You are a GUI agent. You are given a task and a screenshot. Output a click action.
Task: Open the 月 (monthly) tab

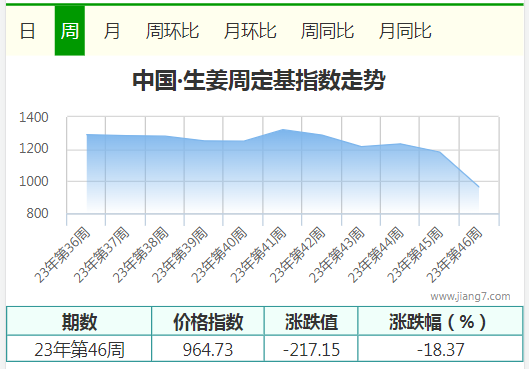tap(112, 31)
